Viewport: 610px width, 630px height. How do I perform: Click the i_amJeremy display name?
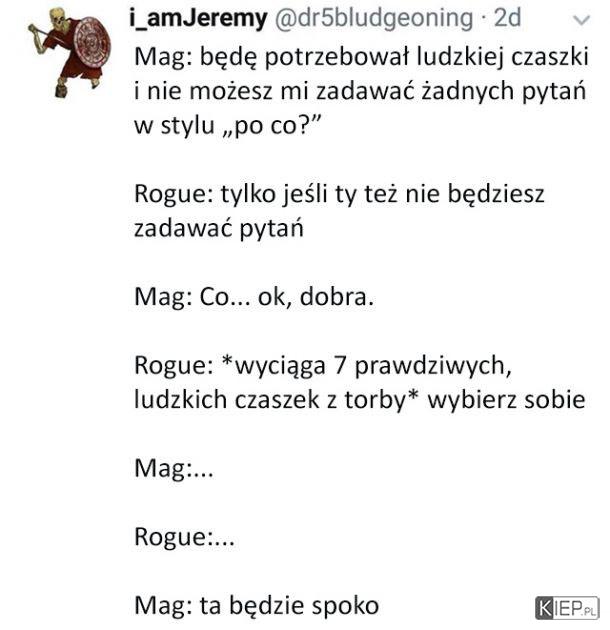[x=198, y=18]
